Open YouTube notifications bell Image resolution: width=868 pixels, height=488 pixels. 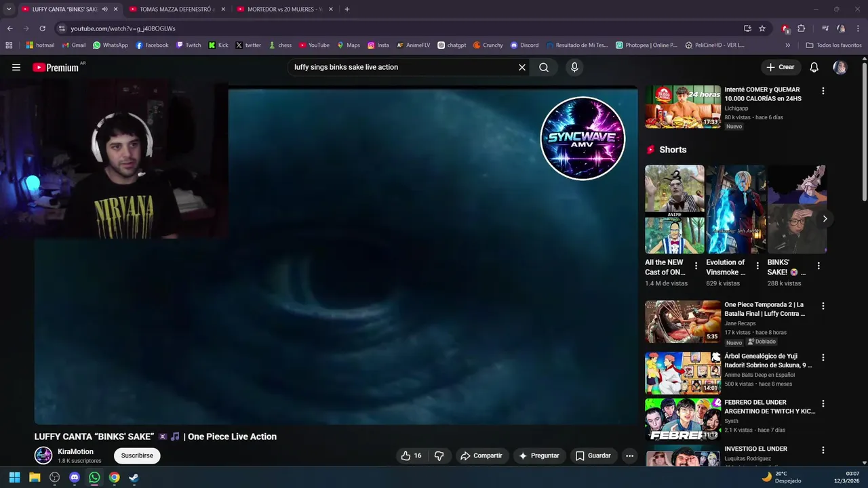(x=814, y=67)
